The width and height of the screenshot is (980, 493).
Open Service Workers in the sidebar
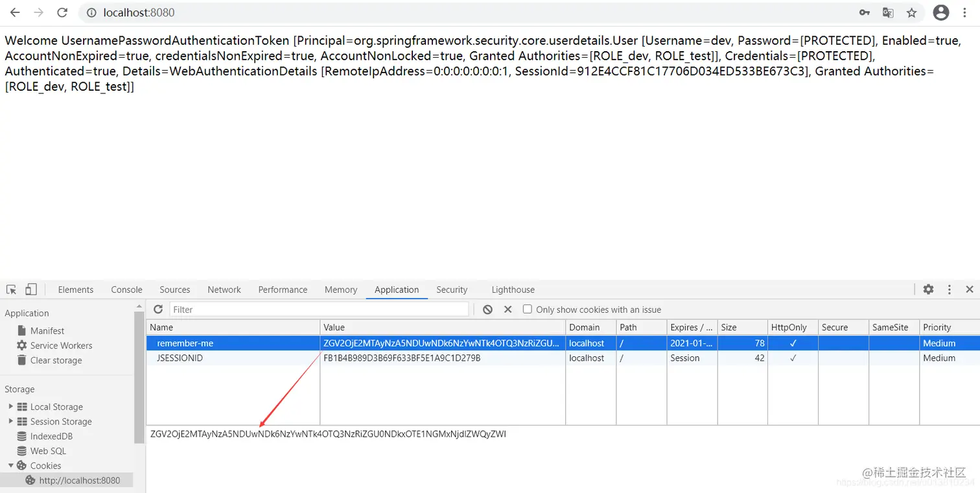61,345
